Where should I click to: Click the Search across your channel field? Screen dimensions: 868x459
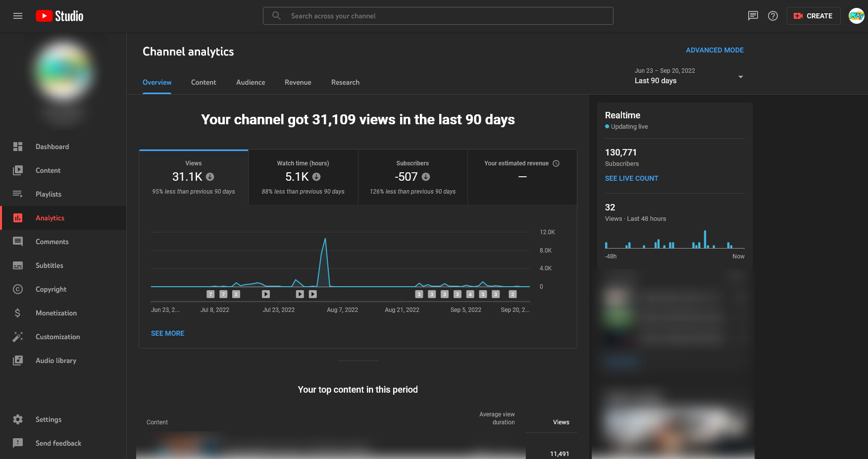[x=438, y=16]
